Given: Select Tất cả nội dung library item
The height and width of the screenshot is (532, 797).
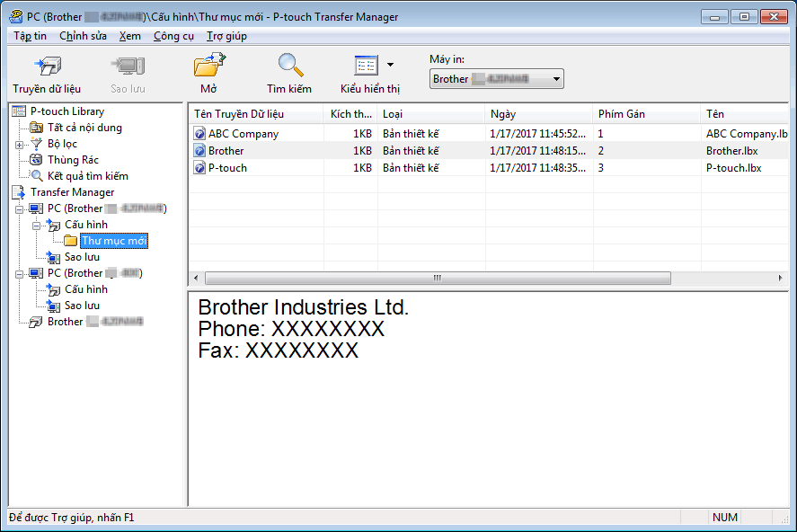Looking at the screenshot, I should [x=84, y=128].
